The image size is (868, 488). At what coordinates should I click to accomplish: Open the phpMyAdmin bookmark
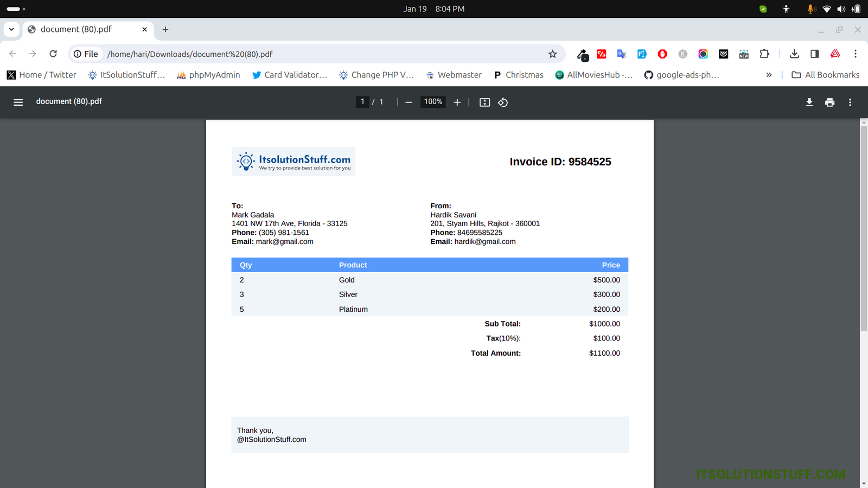[x=208, y=75]
